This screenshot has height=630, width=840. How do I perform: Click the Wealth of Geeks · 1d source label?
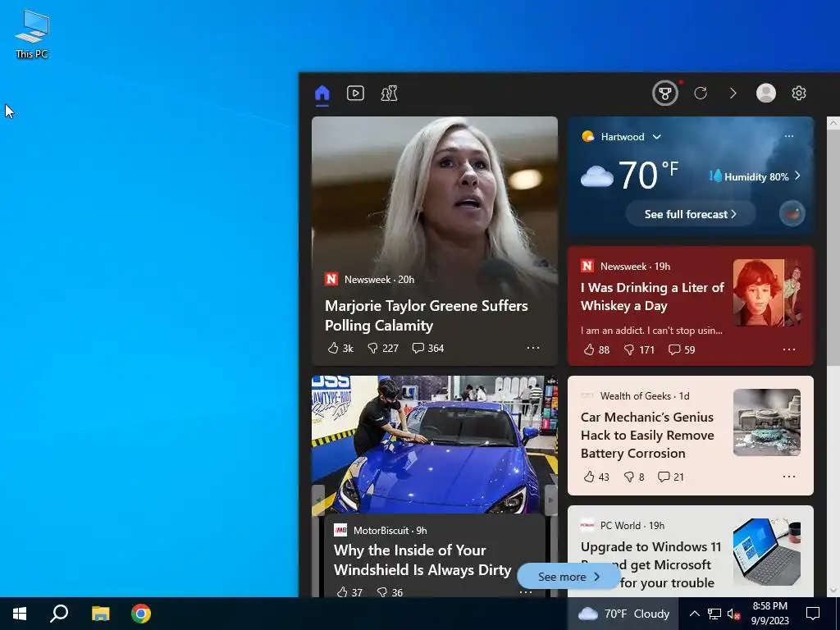645,396
